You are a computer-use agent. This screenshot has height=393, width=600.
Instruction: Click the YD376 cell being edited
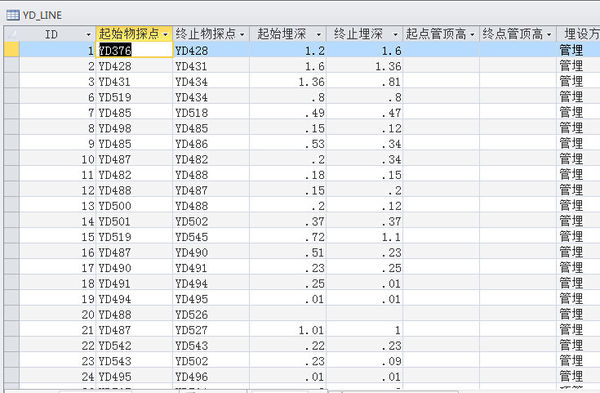[x=134, y=50]
